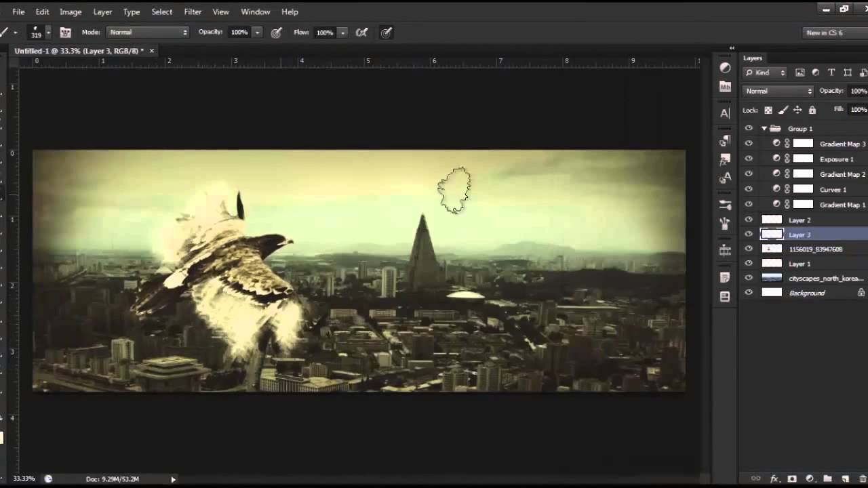Select the Layers panel tab
The image size is (868, 488).
point(753,58)
